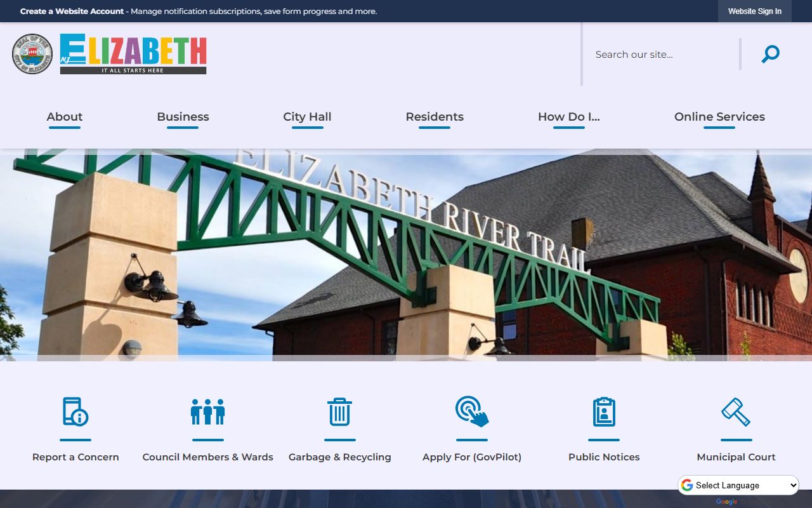Open the Online Services menu

tap(719, 117)
